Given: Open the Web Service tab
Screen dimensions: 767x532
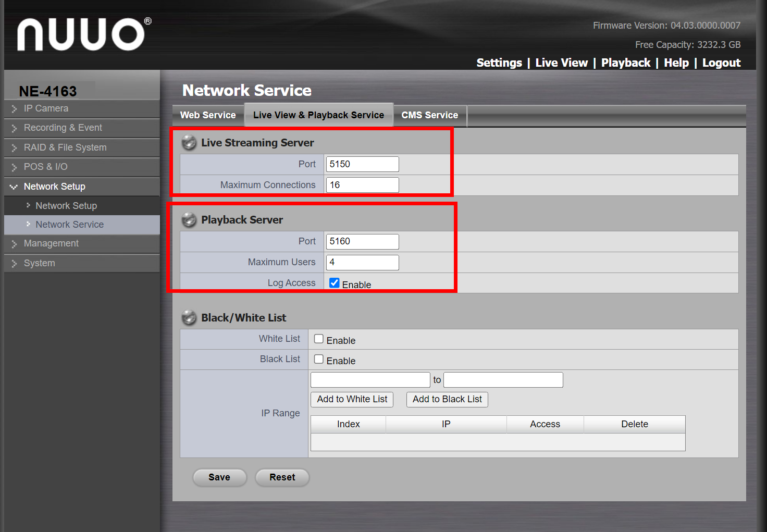Looking at the screenshot, I should [207, 115].
